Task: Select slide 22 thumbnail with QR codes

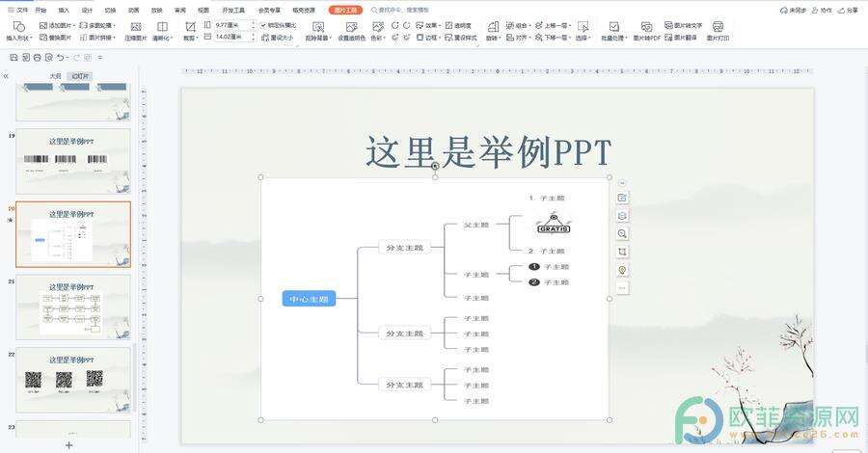Action: [73, 380]
